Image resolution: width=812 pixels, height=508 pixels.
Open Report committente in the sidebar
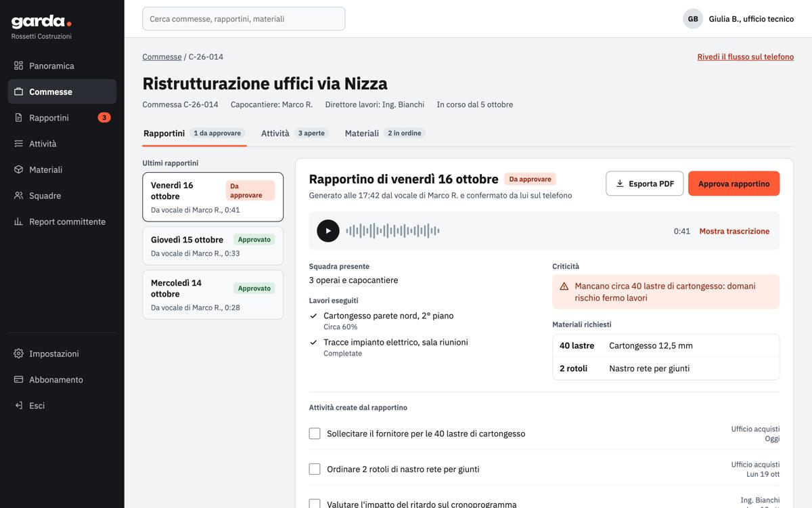62,221
